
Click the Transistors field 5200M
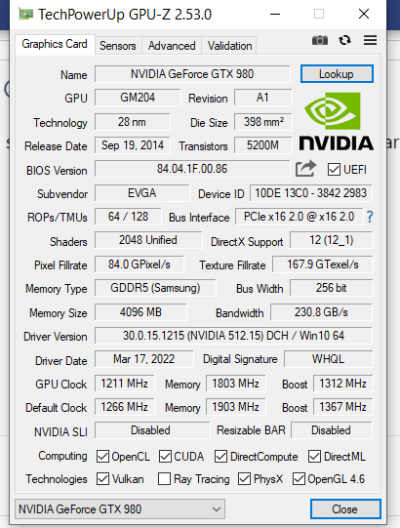tap(263, 145)
